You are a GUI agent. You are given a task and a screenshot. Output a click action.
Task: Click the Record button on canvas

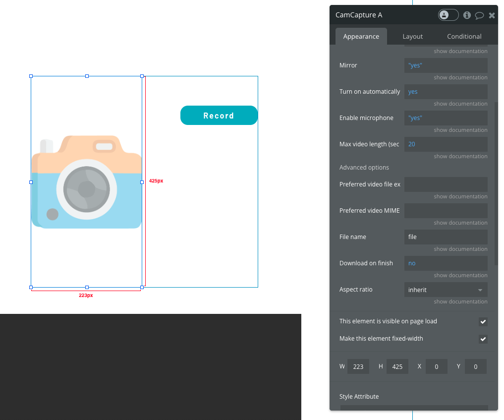click(x=219, y=116)
